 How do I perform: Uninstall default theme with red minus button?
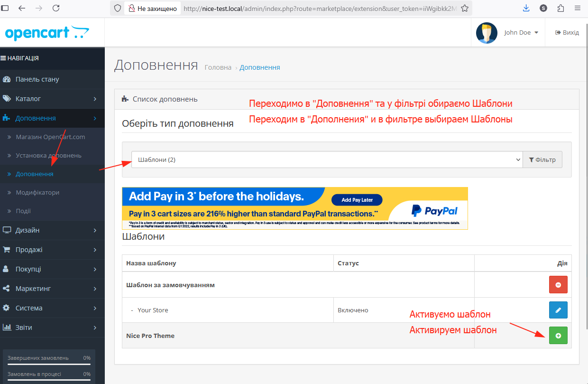pos(558,285)
